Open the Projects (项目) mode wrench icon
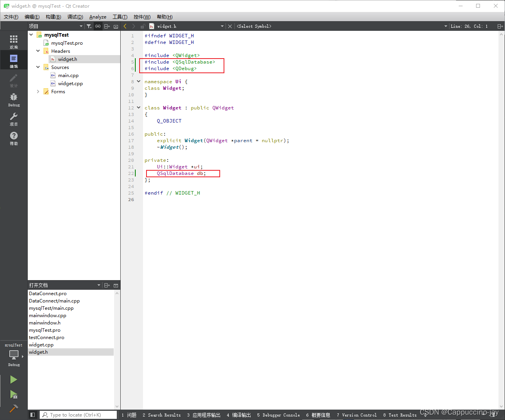The width and height of the screenshot is (505, 420). point(13,118)
